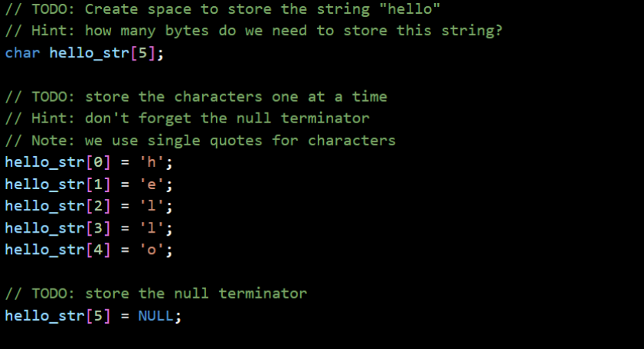Viewport: 644px width, 349px height.
Task: Click the array size 5 in declaration
Action: (143, 53)
